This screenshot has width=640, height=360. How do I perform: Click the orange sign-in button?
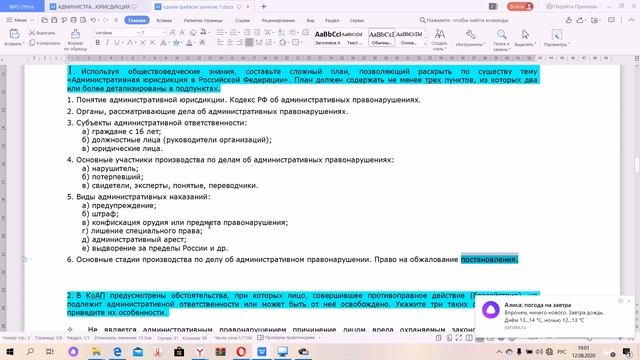(520, 7)
